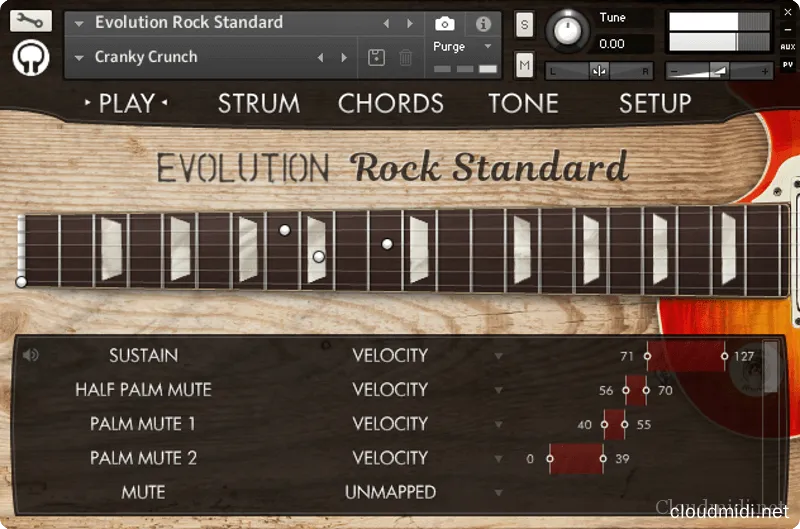Click the output volume slider
Viewport: 800px width, 529px height.
pyautogui.click(x=718, y=71)
